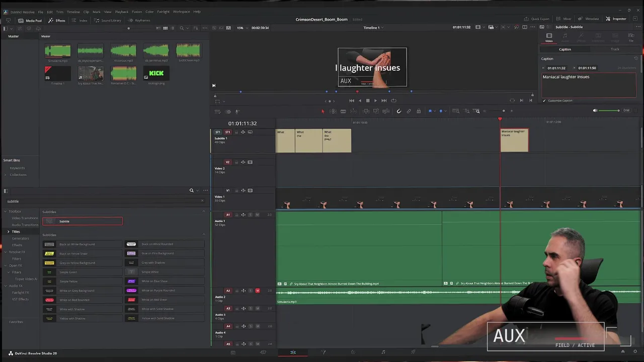Toggle Position Lock padlock icon
The image size is (644, 362).
pyautogui.click(x=419, y=111)
